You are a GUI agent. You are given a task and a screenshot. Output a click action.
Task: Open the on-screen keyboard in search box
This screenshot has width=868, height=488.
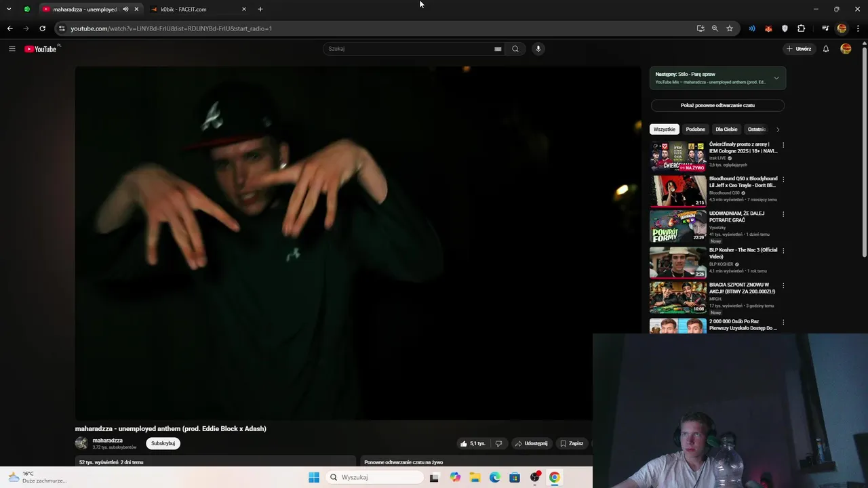(498, 49)
